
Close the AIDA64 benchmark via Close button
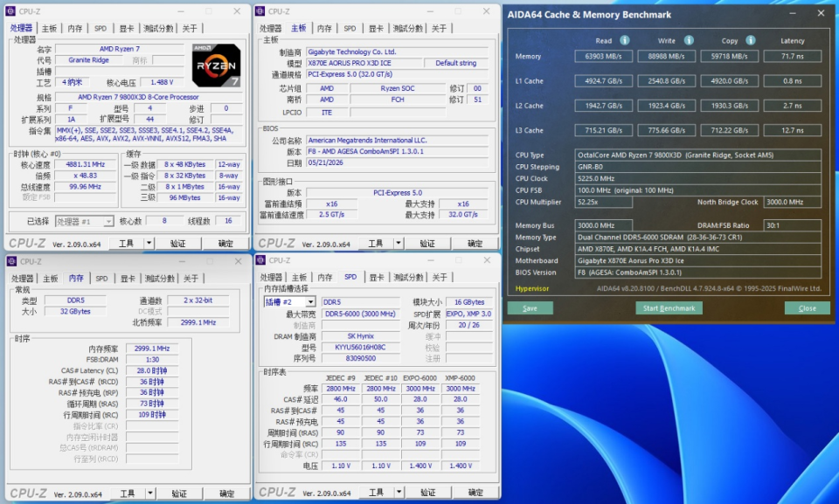(807, 308)
